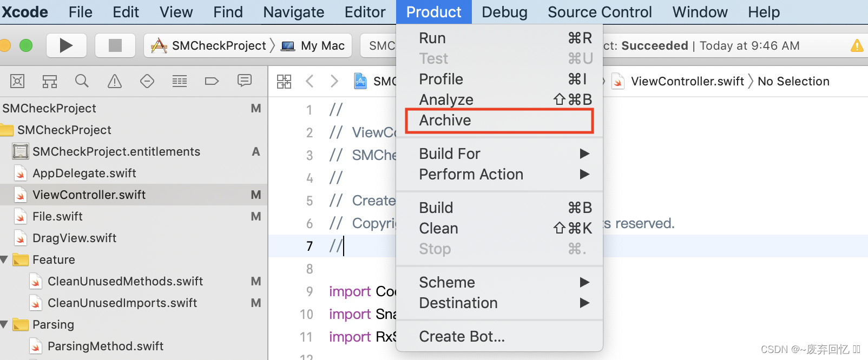Choose Create Bot... from Product menu
Viewport: 868px width, 360px height.
tap(499, 337)
